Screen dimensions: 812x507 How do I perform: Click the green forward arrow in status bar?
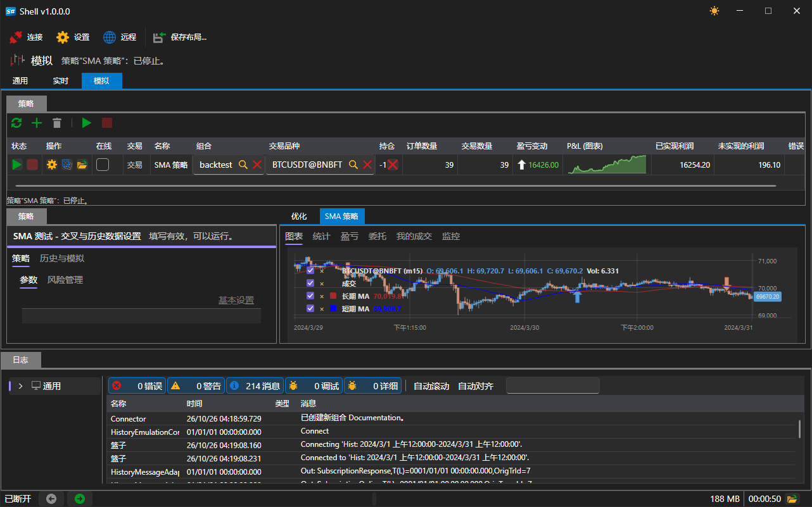tap(80, 499)
